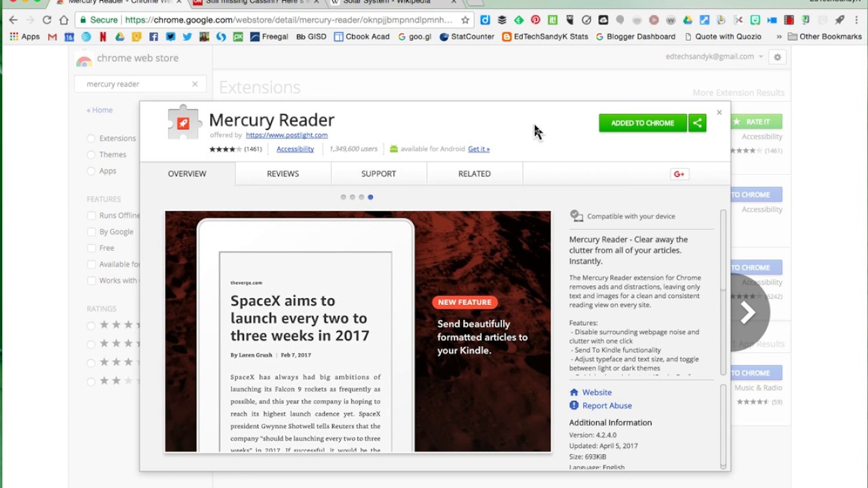
Task: Open the Chrome three-dot menu
Action: (856, 20)
